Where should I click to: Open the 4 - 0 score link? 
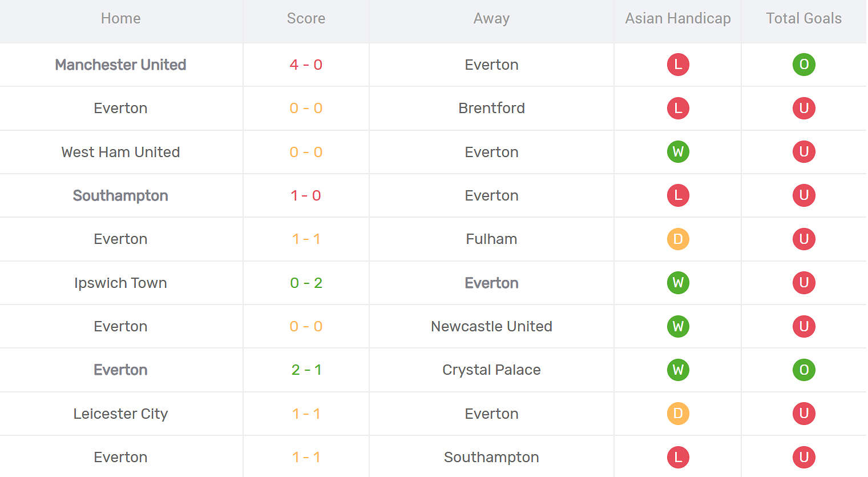[306, 65]
